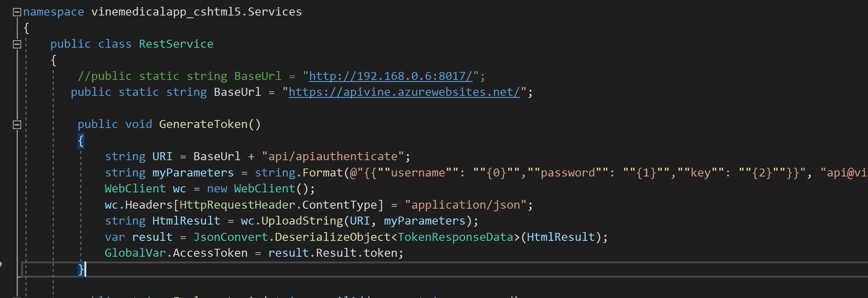Click the commented-out BaseUrl line
This screenshot has width=868, height=298.
(x=281, y=76)
